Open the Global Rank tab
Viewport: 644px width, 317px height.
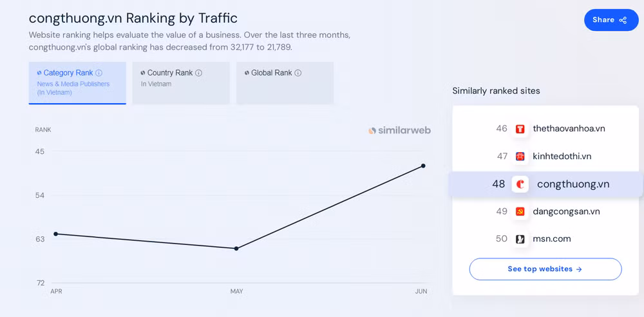pyautogui.click(x=285, y=83)
